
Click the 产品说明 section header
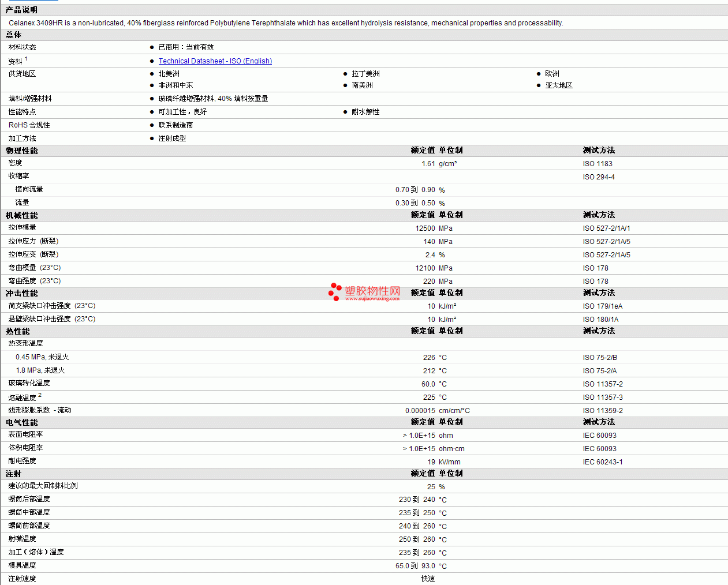[21, 10]
